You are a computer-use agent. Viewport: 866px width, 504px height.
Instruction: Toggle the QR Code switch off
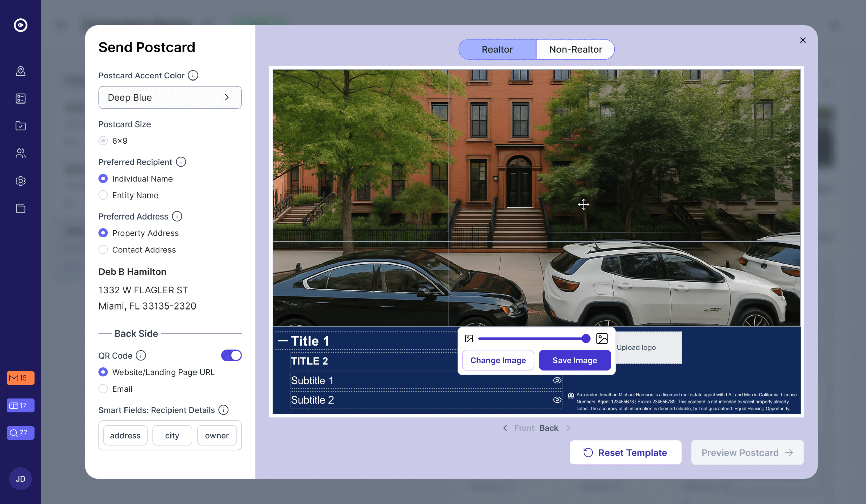pyautogui.click(x=231, y=356)
